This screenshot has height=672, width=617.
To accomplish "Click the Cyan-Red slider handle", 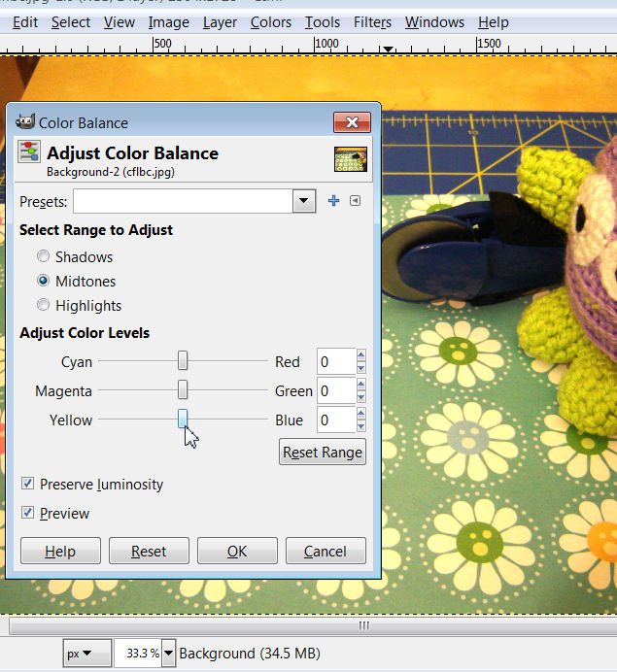I will pyautogui.click(x=183, y=360).
